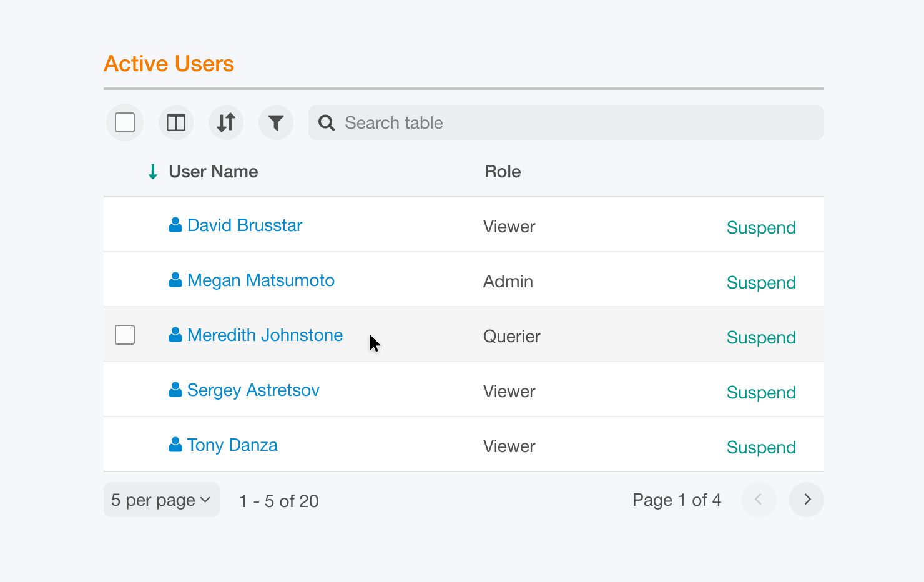The image size is (924, 582).
Task: Click the previous page chevron
Action: pos(759,500)
